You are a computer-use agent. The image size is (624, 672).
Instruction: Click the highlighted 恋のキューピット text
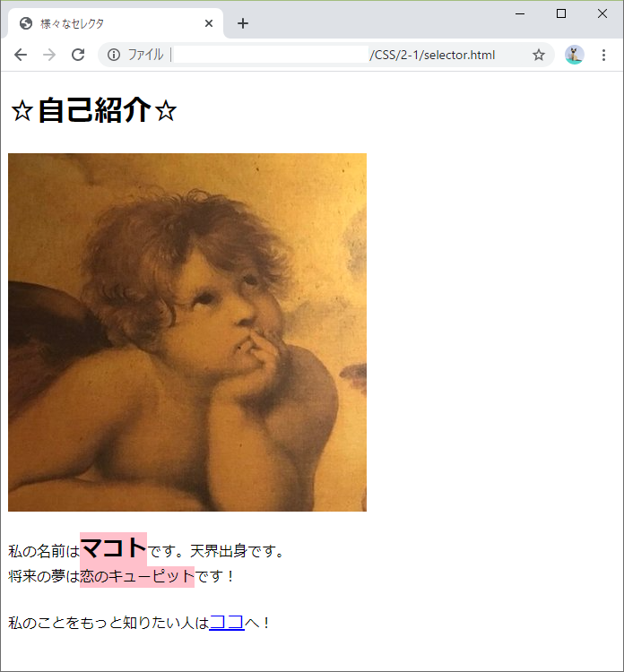(137, 576)
